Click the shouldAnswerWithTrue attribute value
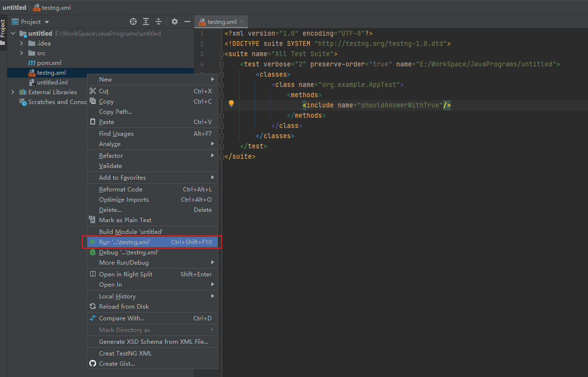The height and width of the screenshot is (377, 588). pyautogui.click(x=400, y=105)
